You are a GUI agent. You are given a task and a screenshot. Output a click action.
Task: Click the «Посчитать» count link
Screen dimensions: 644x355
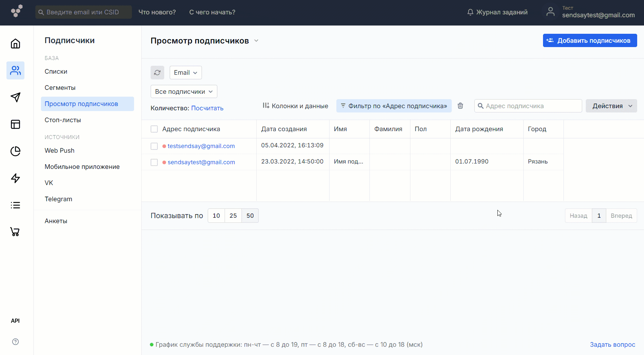tap(207, 108)
